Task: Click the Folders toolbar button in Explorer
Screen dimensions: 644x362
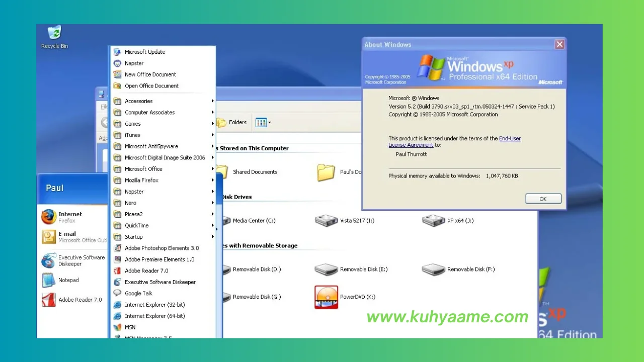Action: (232, 122)
